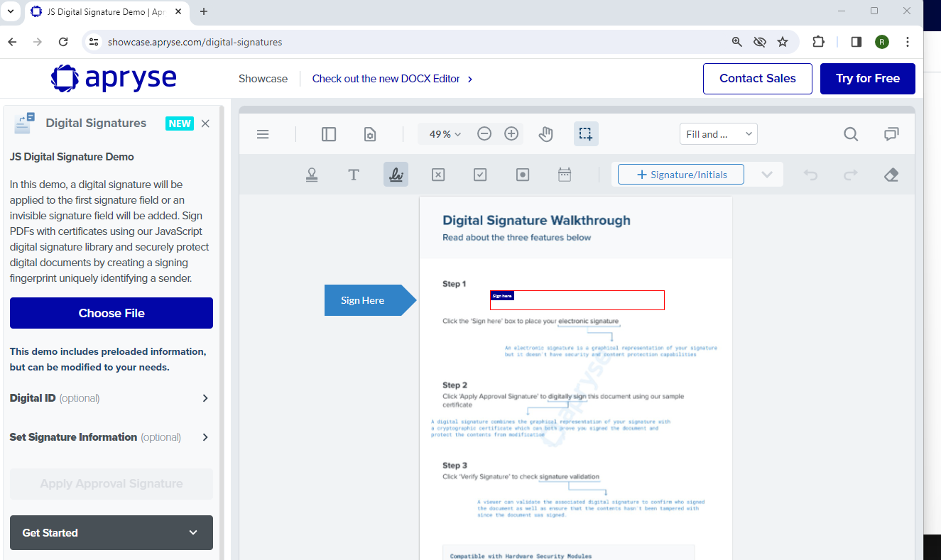Open the Showcase link

263,79
